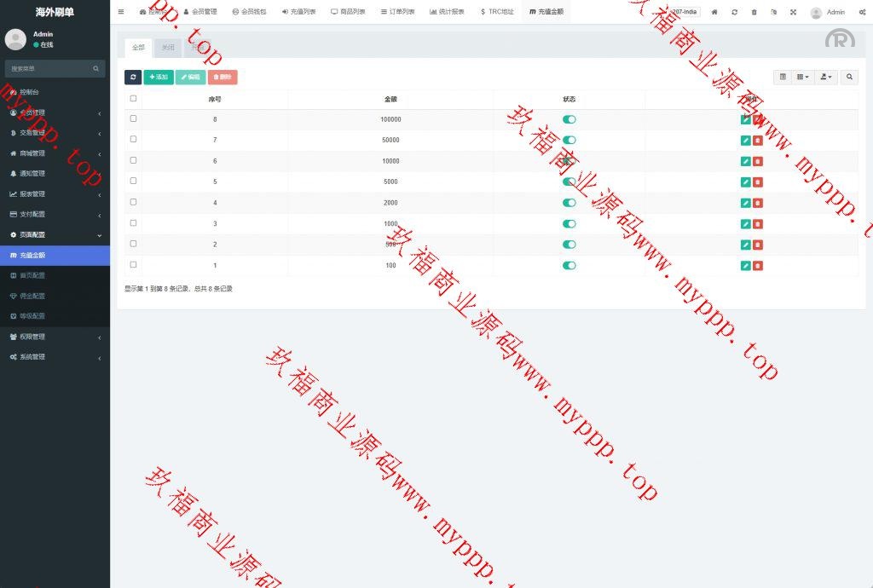Click green edit icon for row 5

(x=746, y=182)
